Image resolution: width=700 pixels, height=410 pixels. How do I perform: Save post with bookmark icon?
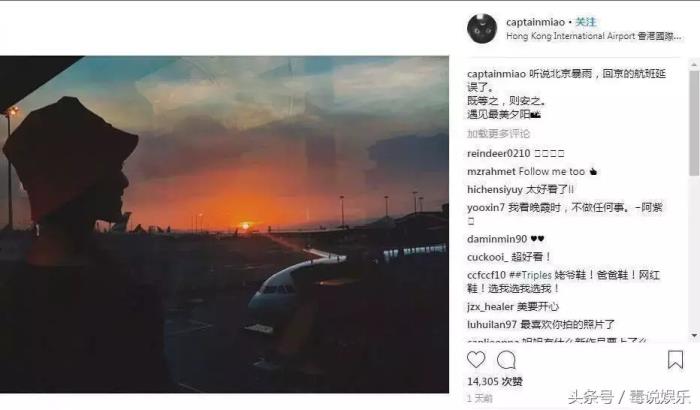(x=675, y=360)
